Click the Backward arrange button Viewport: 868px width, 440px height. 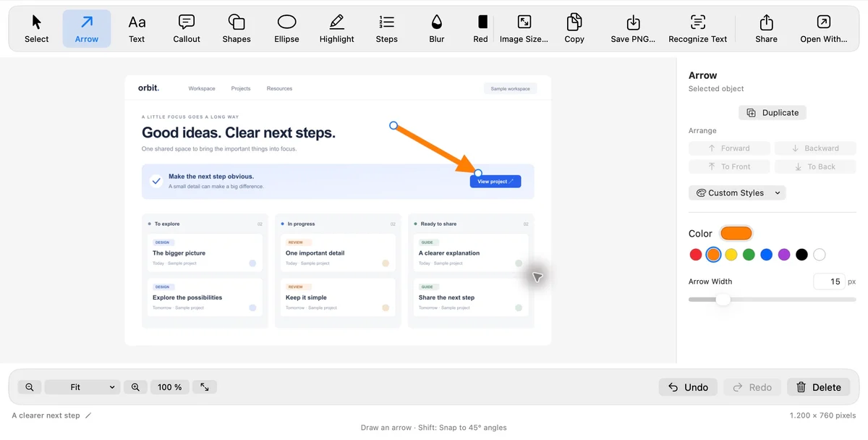[x=815, y=148]
